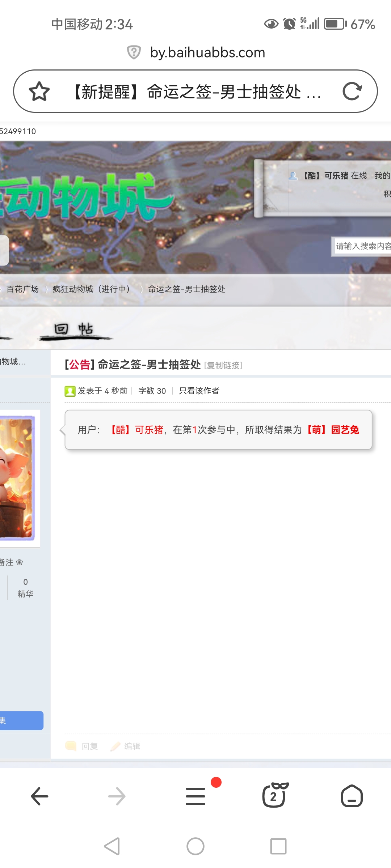
Task: Click result text 【萌】园艺兔
Action: pos(332,430)
